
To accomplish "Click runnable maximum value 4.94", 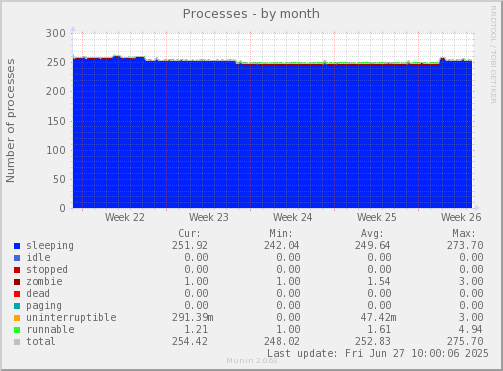I will pyautogui.click(x=471, y=330).
